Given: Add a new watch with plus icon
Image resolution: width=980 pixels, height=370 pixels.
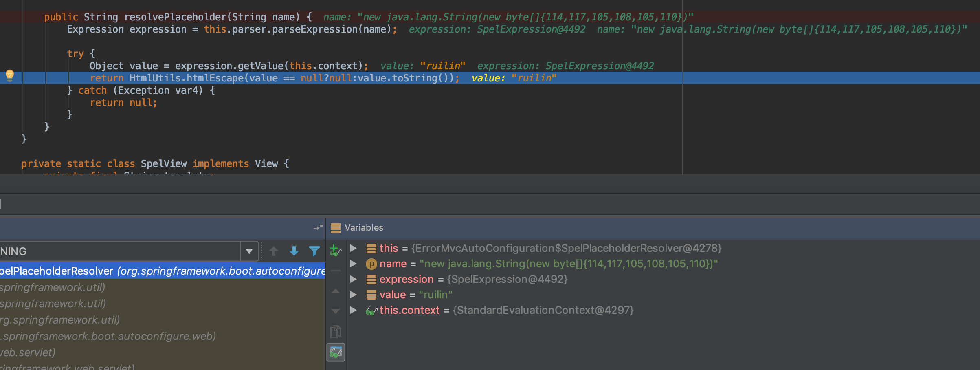Looking at the screenshot, I should (x=335, y=250).
